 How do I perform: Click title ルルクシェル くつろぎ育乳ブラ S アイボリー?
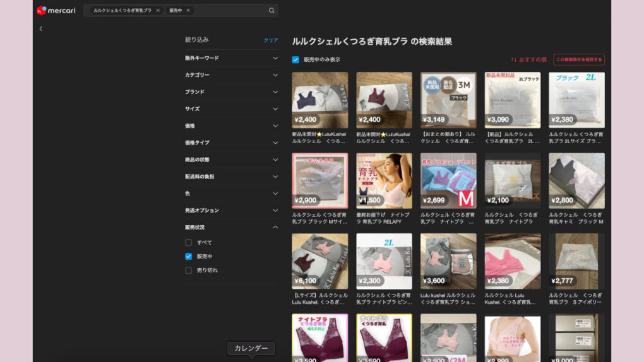pos(576,299)
